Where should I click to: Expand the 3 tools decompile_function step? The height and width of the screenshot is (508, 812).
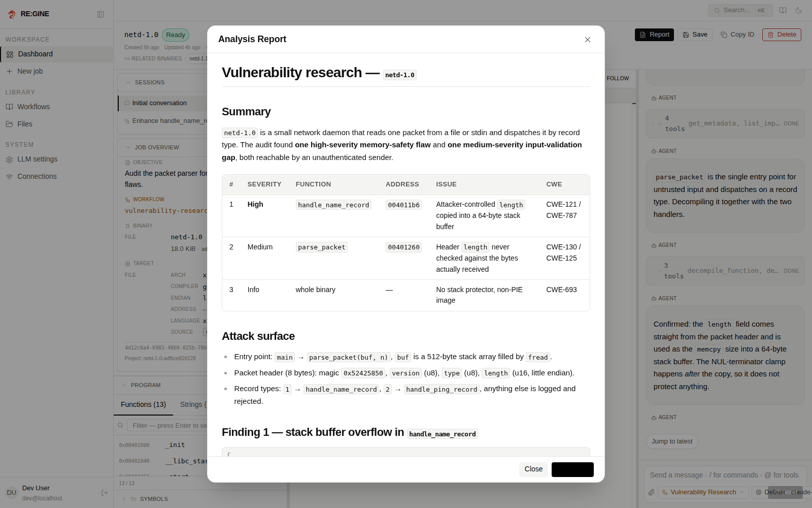point(725,271)
